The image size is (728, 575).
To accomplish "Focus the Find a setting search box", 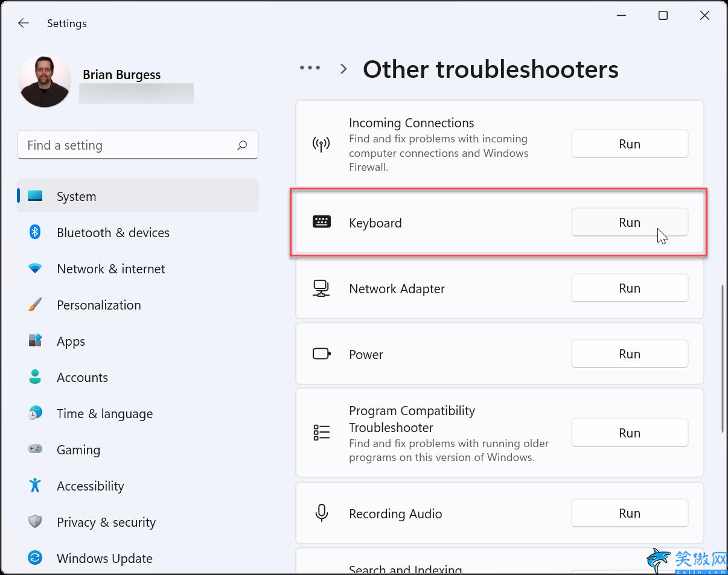I will 138,145.
